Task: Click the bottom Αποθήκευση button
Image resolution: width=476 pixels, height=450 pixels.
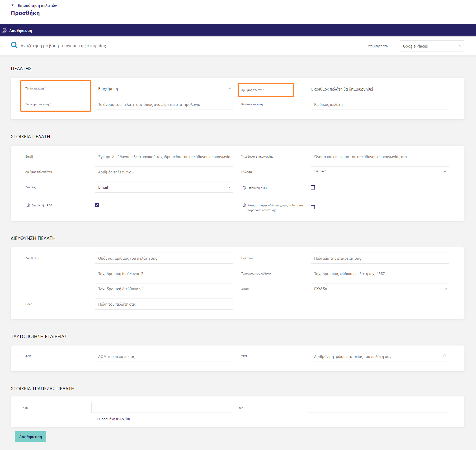Action: [x=31, y=437]
